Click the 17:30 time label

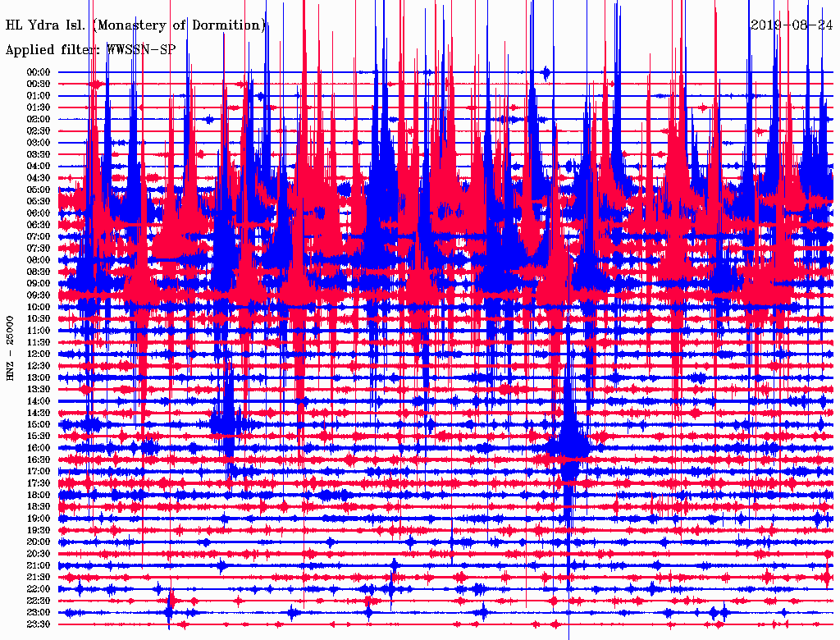pos(38,483)
